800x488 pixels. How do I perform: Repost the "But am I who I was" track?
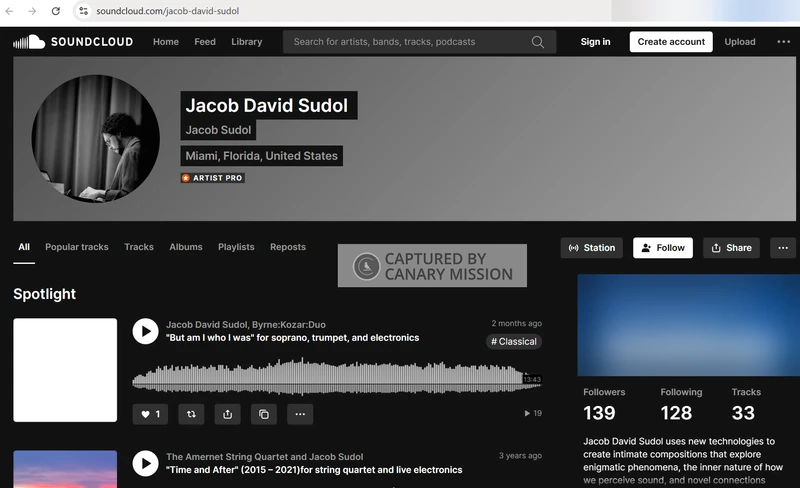(191, 414)
